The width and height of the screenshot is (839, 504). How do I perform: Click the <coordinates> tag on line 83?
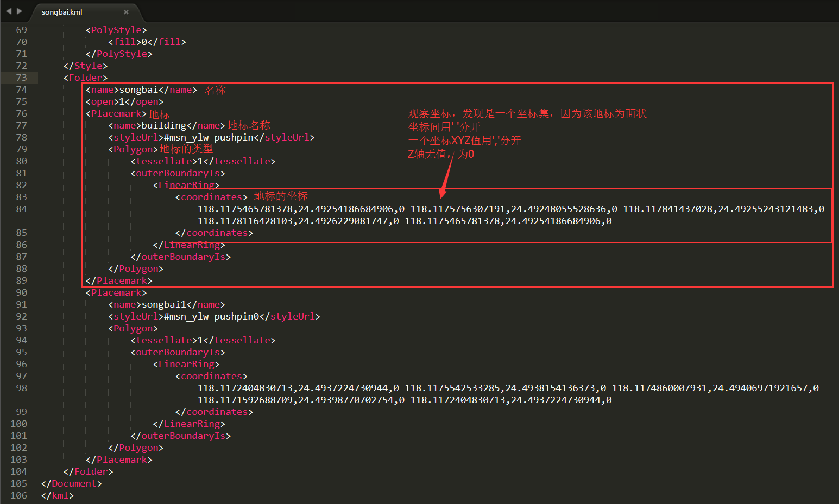(211, 197)
